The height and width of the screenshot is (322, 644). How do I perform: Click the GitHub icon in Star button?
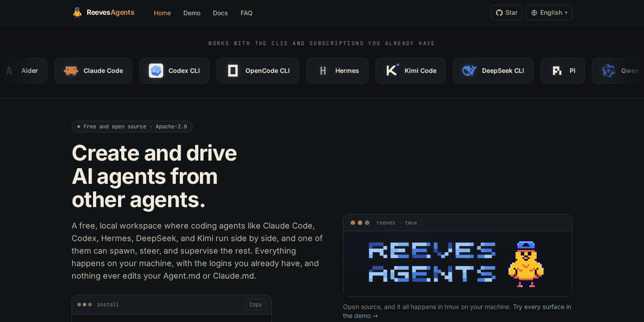[500, 13]
